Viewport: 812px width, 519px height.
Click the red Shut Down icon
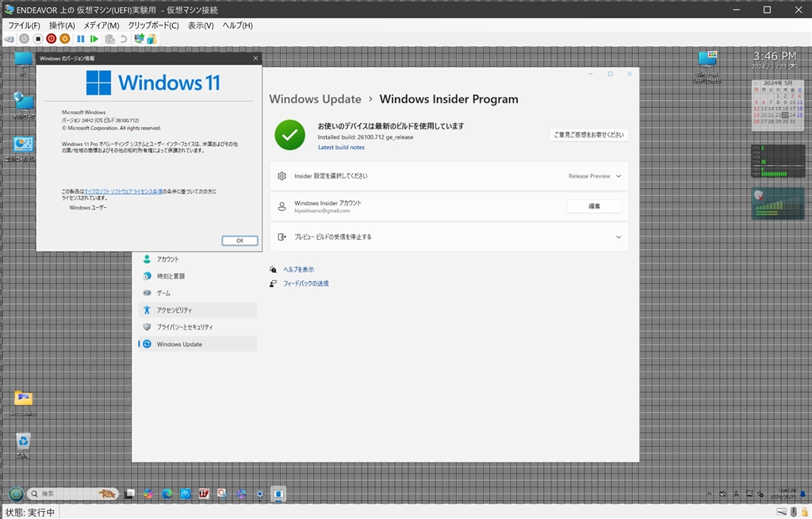(52, 39)
